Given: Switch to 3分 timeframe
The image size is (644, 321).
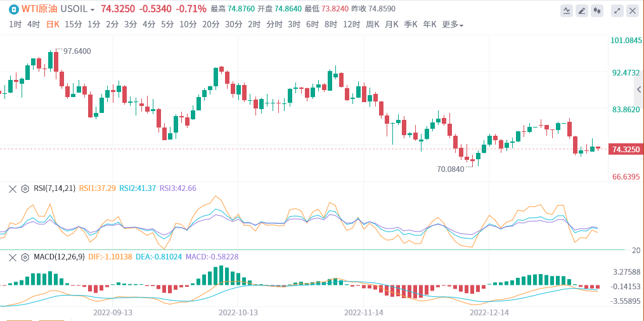Looking at the screenshot, I should pos(131,25).
